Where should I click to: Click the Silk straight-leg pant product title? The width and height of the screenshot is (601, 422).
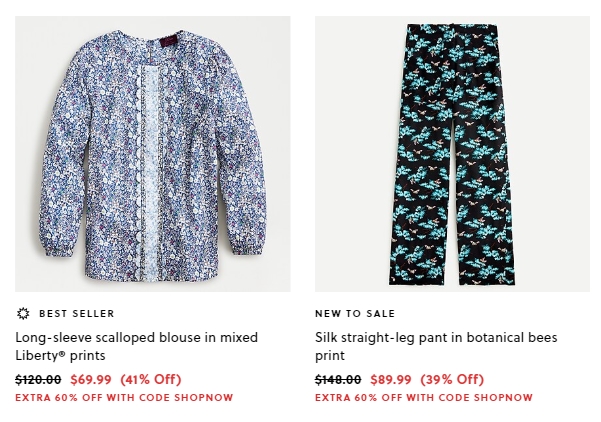pos(436,346)
